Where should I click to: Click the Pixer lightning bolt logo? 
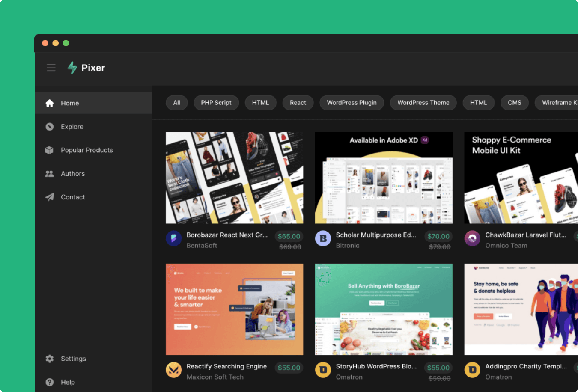pos(72,68)
